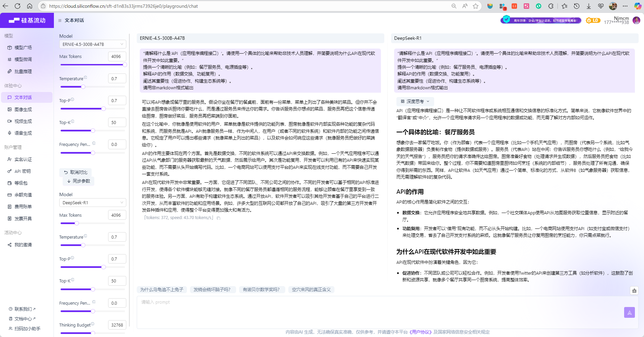The image size is (644, 337).
Task: Go to 批量推理 in the sidebar
Action: [23, 71]
